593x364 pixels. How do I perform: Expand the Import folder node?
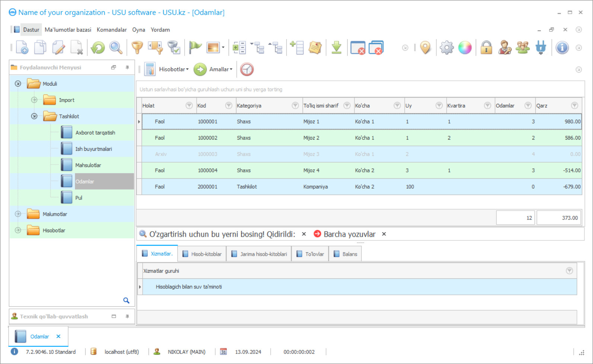pyautogui.click(x=34, y=100)
